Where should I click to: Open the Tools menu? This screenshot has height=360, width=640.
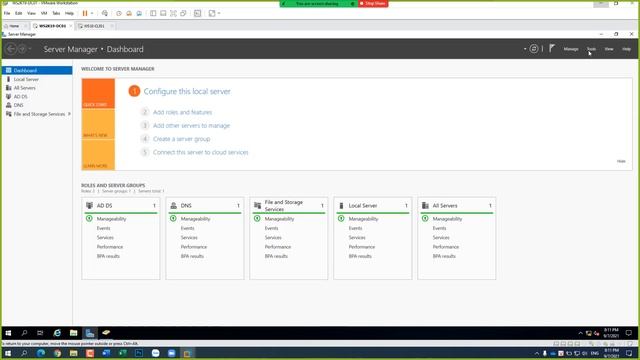tap(591, 49)
